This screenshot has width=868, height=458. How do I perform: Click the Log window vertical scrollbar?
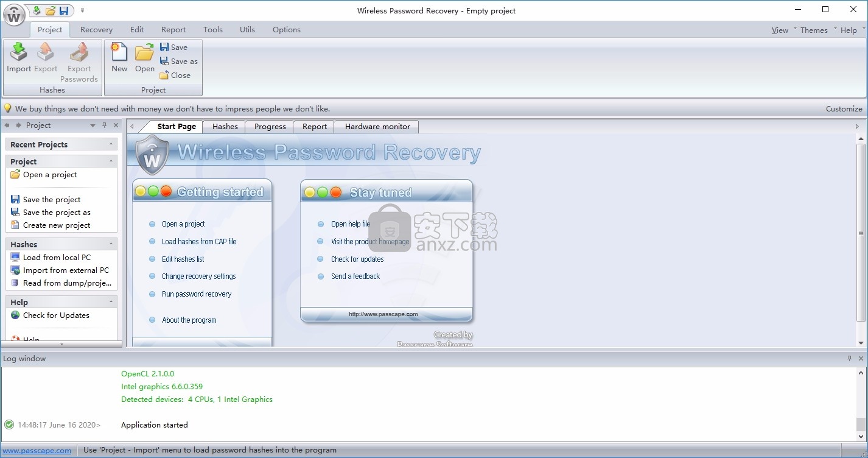click(x=861, y=424)
